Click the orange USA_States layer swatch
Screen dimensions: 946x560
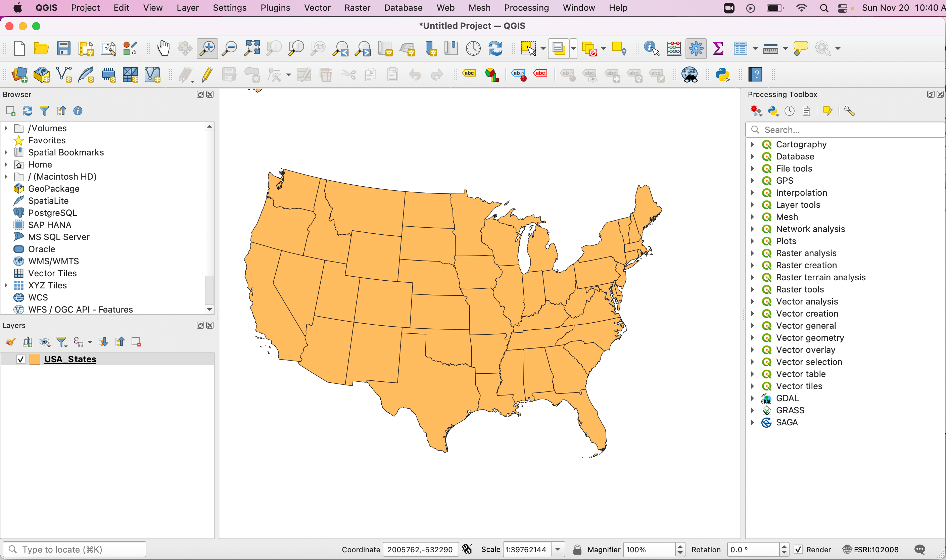click(35, 359)
